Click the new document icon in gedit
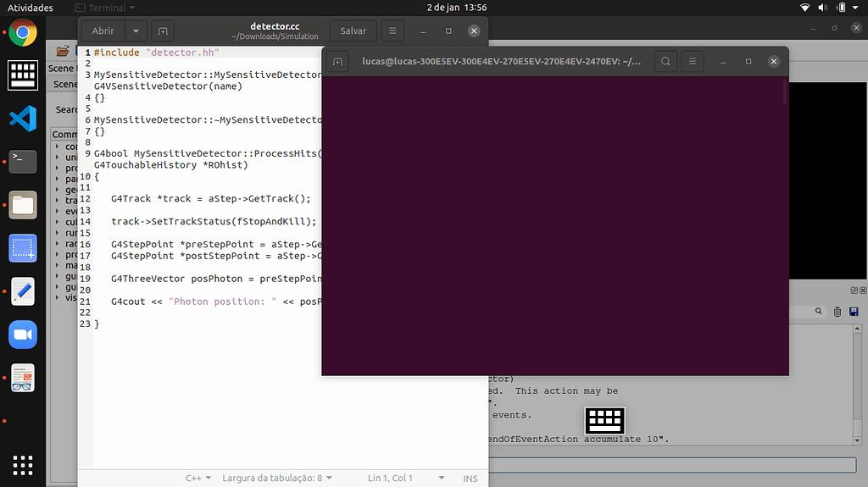 pos(163,30)
